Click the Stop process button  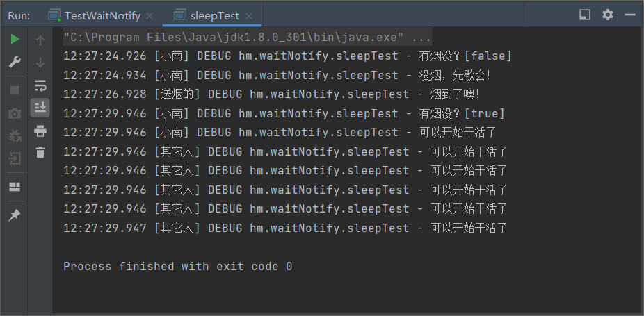point(15,90)
